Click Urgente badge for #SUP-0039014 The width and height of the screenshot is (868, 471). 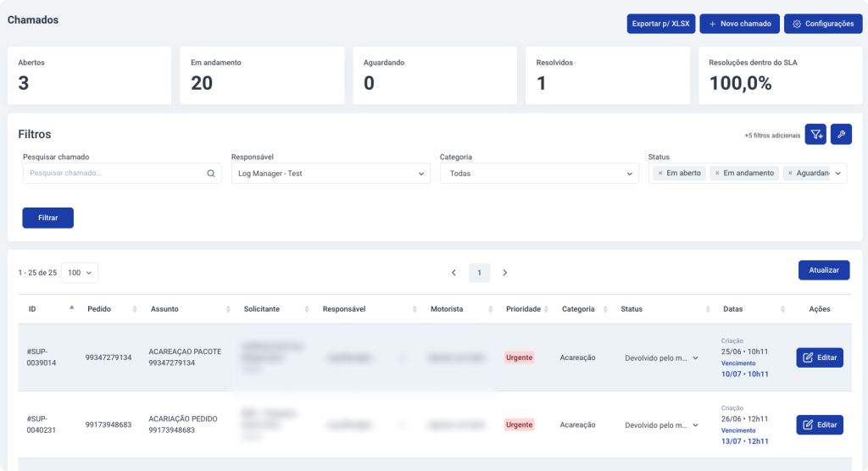(520, 357)
